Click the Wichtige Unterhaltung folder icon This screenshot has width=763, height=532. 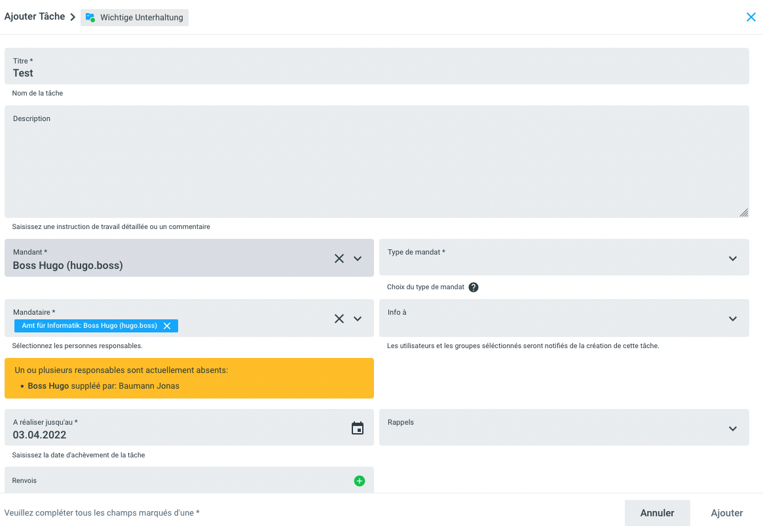point(90,18)
